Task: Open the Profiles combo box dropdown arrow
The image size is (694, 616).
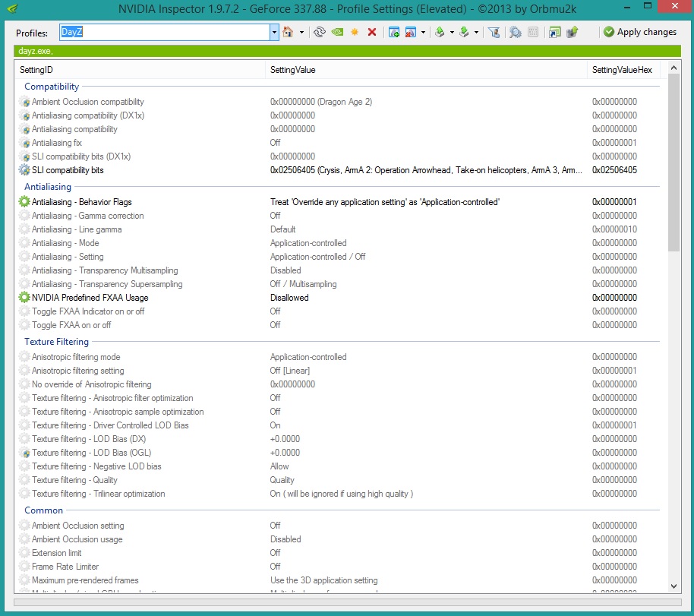Action: tap(274, 33)
